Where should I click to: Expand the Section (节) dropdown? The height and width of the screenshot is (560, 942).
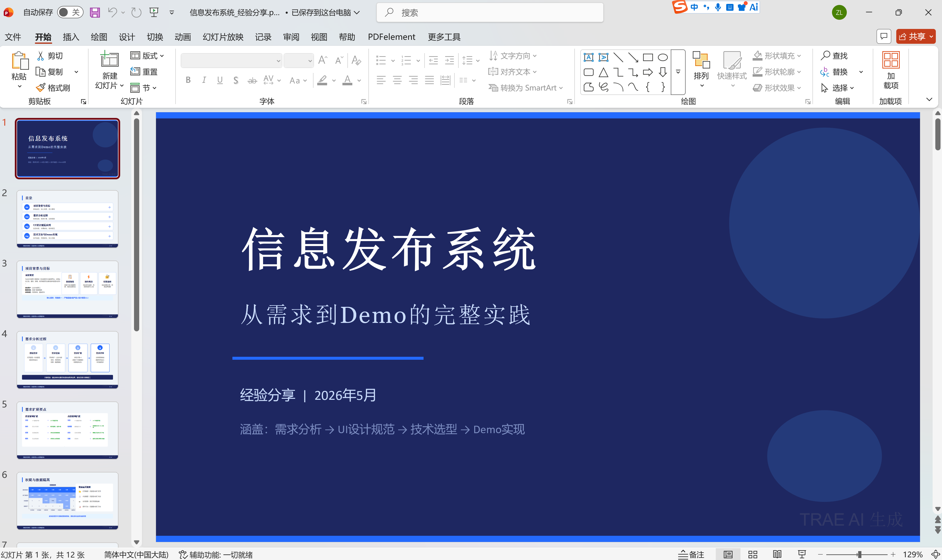143,88
